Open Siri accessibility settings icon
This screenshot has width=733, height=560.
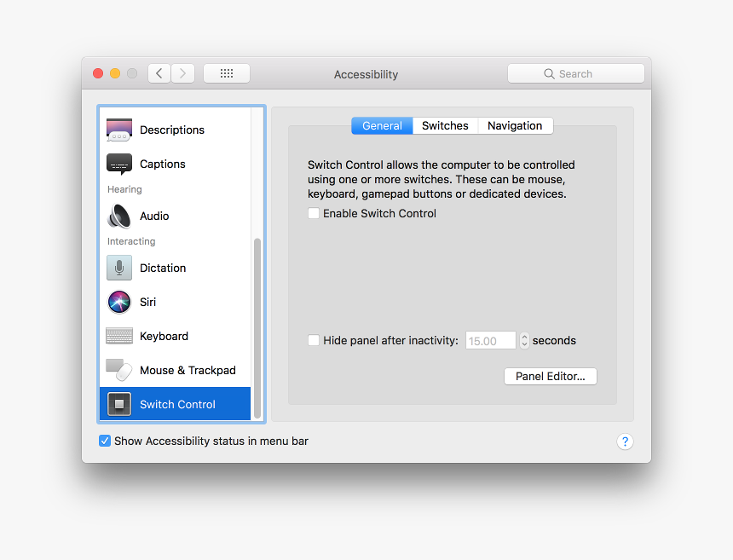[x=119, y=302]
